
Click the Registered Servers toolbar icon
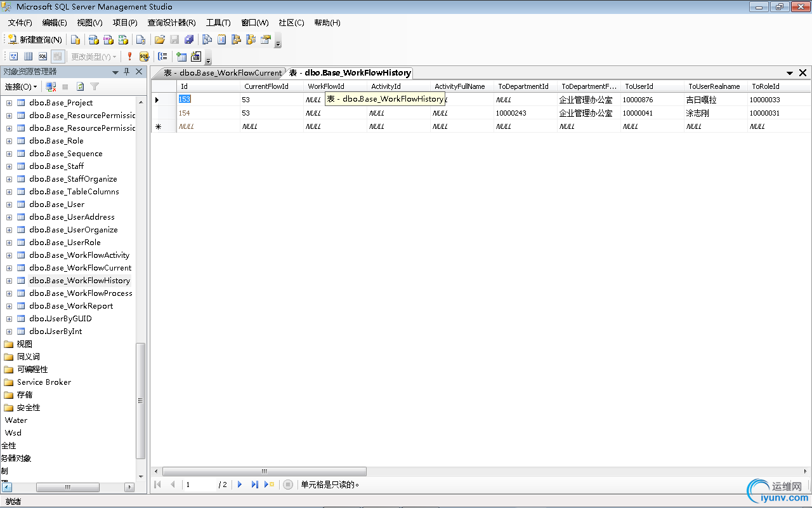207,40
